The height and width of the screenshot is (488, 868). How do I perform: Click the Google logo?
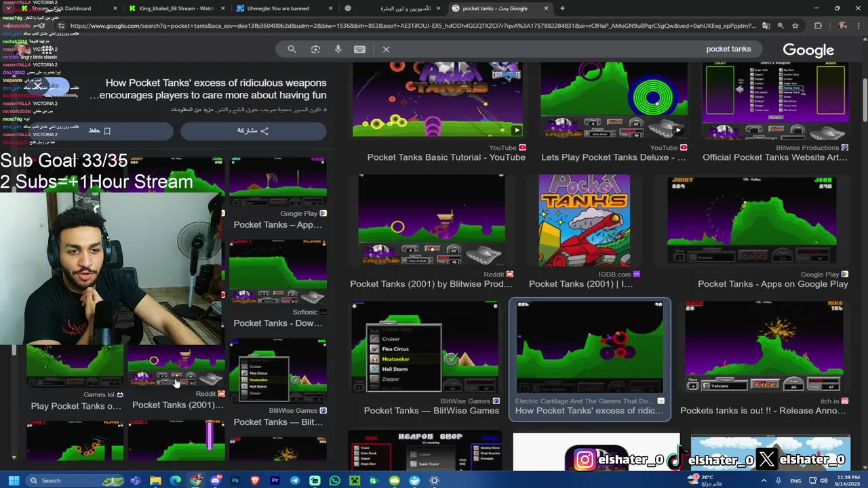(x=808, y=50)
